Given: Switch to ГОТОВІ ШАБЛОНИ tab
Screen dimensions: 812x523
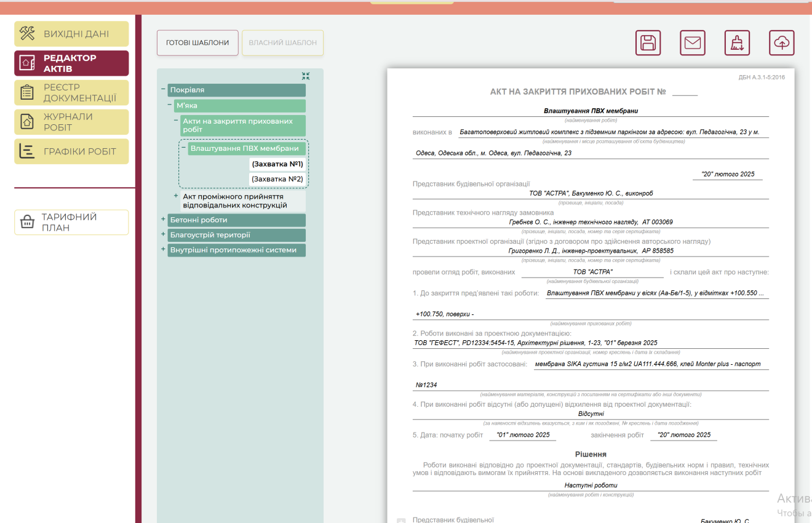Looking at the screenshot, I should (197, 43).
